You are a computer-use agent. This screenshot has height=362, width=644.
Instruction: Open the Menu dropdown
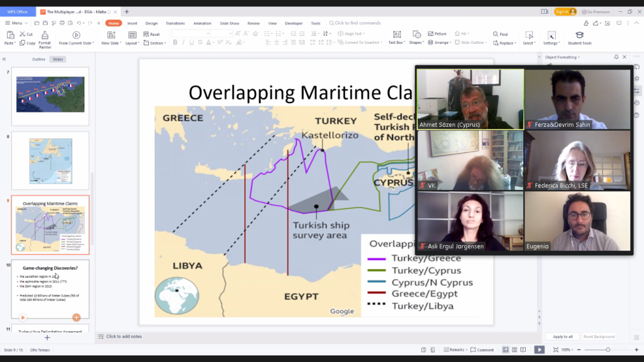pyautogui.click(x=16, y=23)
